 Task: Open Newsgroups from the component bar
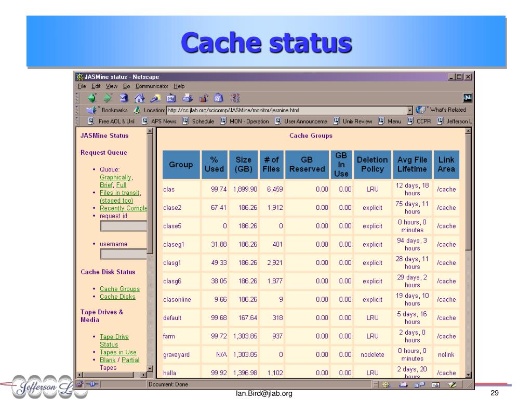420,384
